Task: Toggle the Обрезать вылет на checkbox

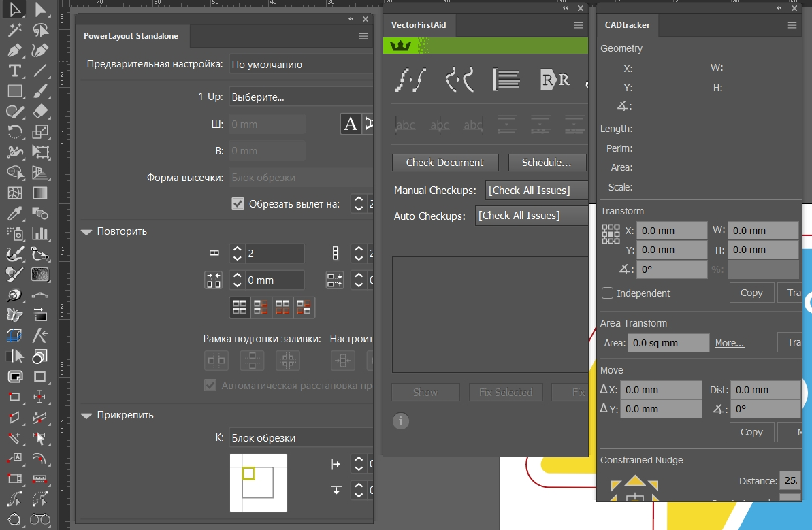Action: [x=238, y=204]
